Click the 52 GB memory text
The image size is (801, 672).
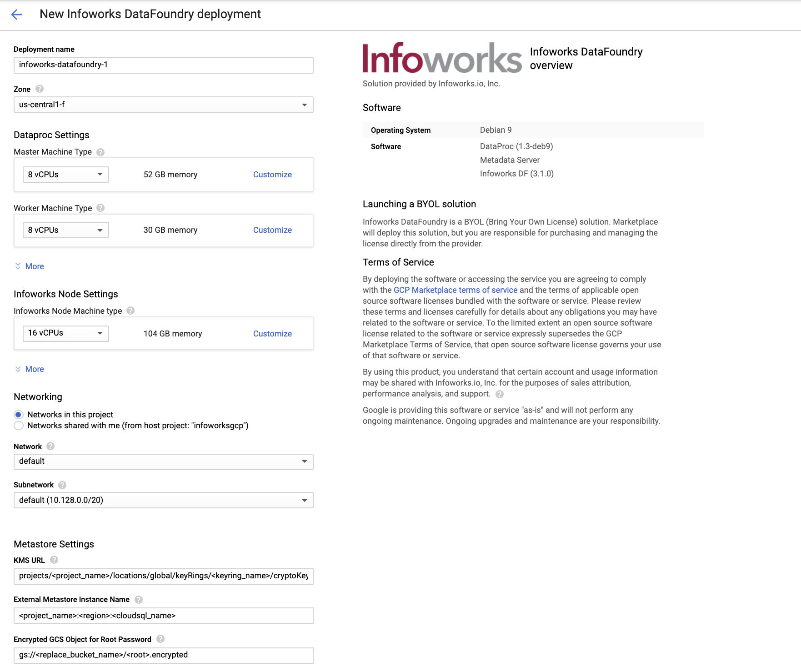point(170,175)
